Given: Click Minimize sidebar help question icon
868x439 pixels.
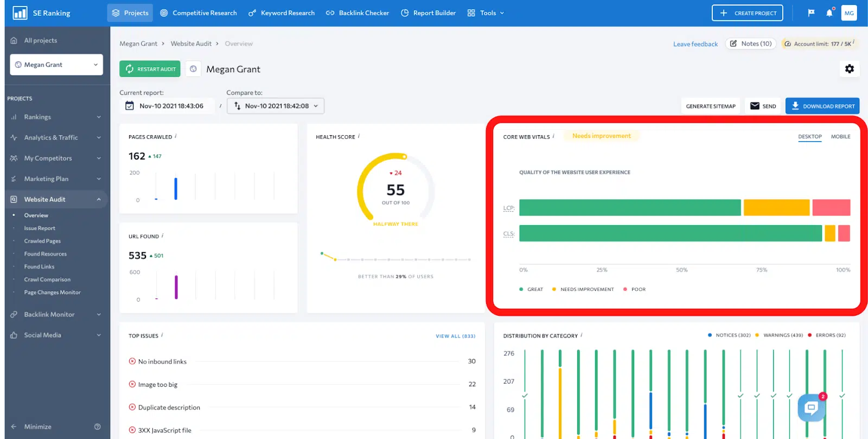Looking at the screenshot, I should pyautogui.click(x=98, y=427).
